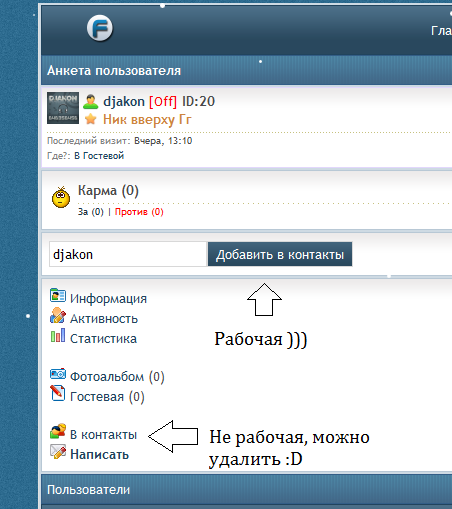Click the Статистика bar chart icon
Image resolution: width=452 pixels, height=509 pixels.
[58, 335]
